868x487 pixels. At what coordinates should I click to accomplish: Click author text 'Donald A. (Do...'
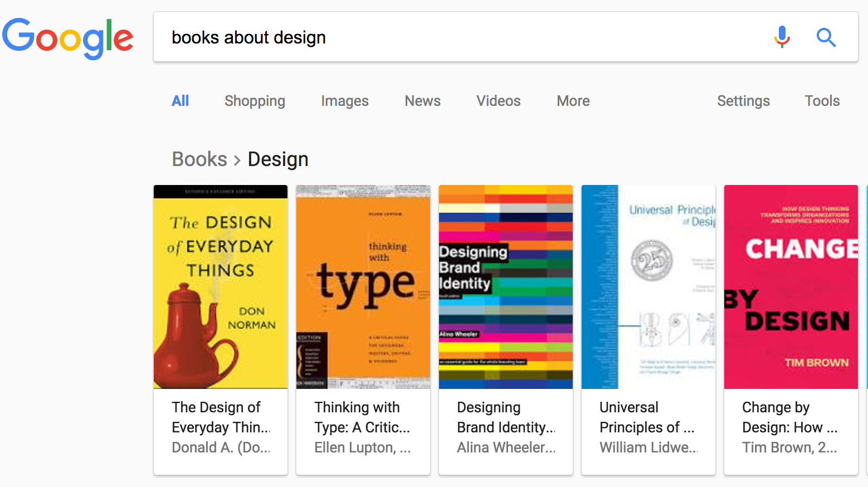[221, 447]
